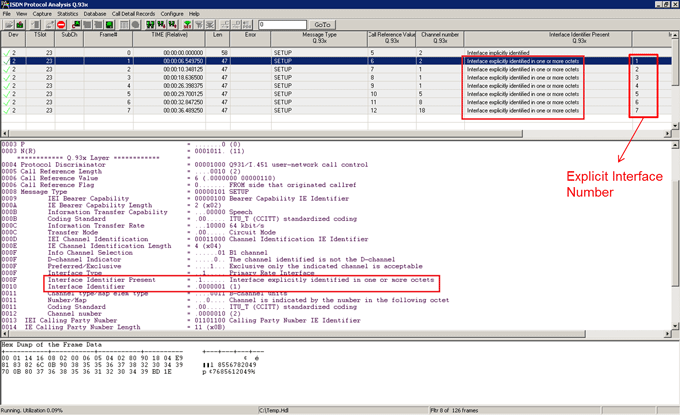Click the red stop capture icon

pyautogui.click(x=61, y=25)
